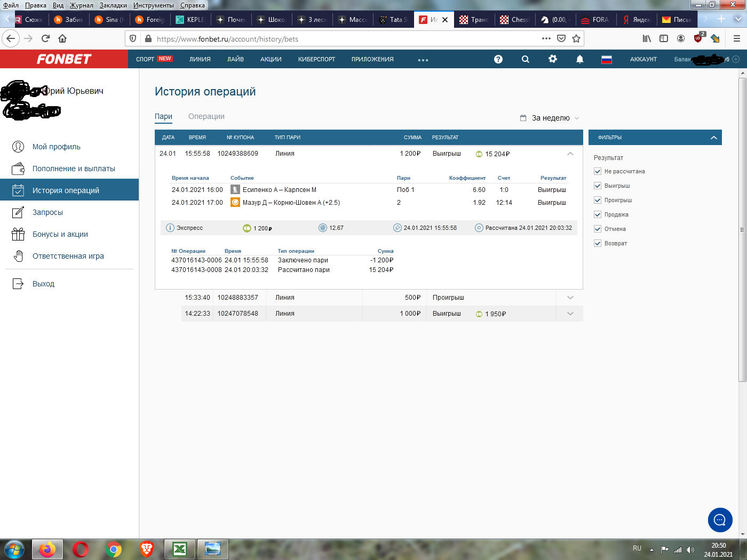Open the ЛАЙВ menu item
The width and height of the screenshot is (747, 560).
(235, 59)
